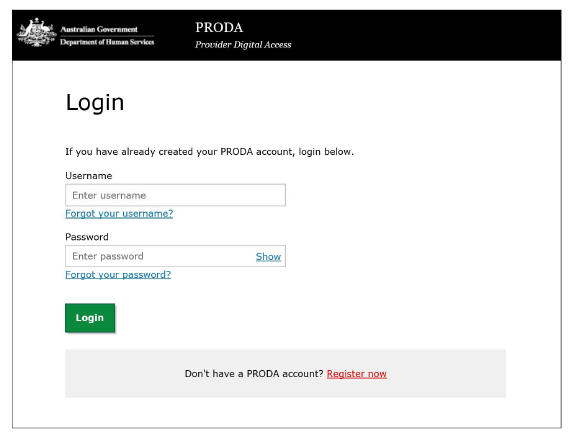Click the Australian Government text in header
This screenshot has width=576, height=439.
coord(99,29)
